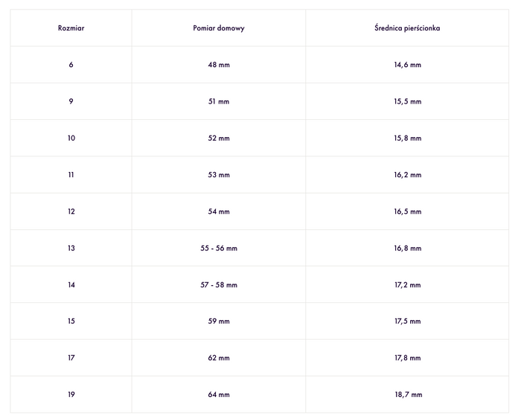Click the size 14 cell
Screen dimensions: 521x420
point(71,284)
